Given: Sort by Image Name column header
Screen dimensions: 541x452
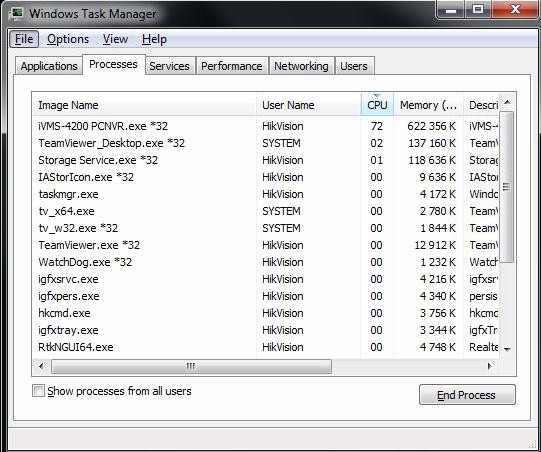Looking at the screenshot, I should 144,105.
